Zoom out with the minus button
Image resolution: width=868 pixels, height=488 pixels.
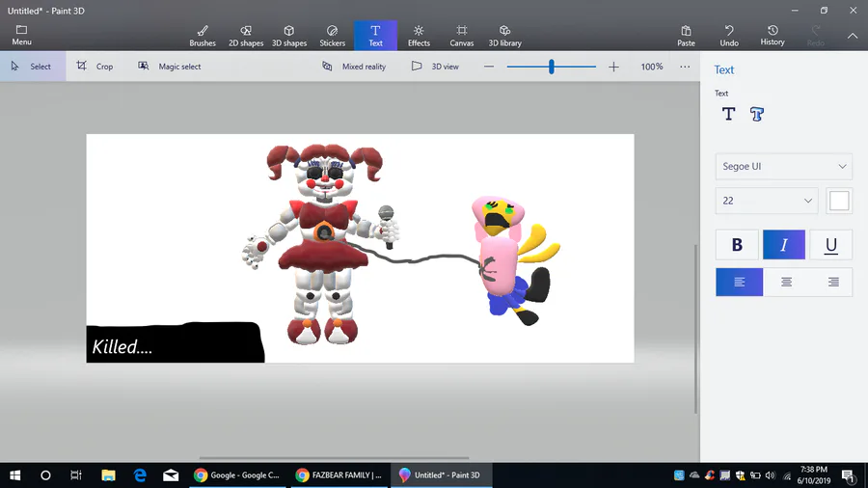click(489, 67)
